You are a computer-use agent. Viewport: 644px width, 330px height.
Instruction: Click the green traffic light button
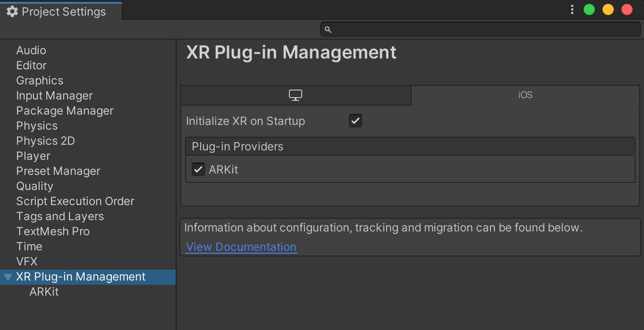pyautogui.click(x=589, y=9)
